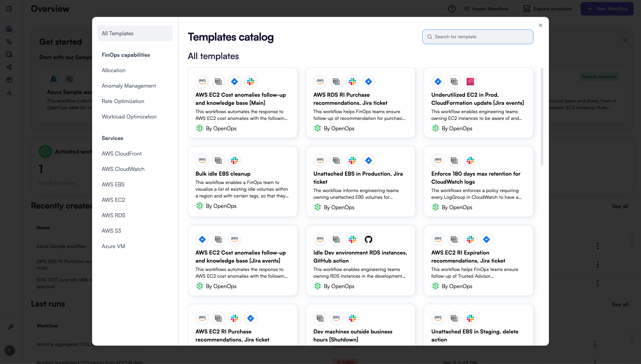Image resolution: width=641 pixels, height=364 pixels.
Task: Filter by Azure VM service
Action: point(113,246)
